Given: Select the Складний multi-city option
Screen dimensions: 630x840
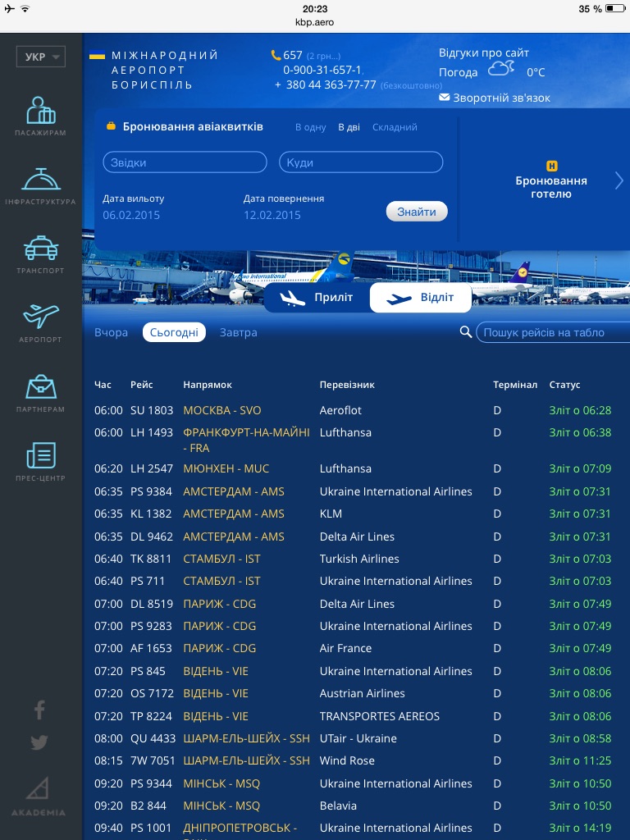Looking at the screenshot, I should [395, 127].
